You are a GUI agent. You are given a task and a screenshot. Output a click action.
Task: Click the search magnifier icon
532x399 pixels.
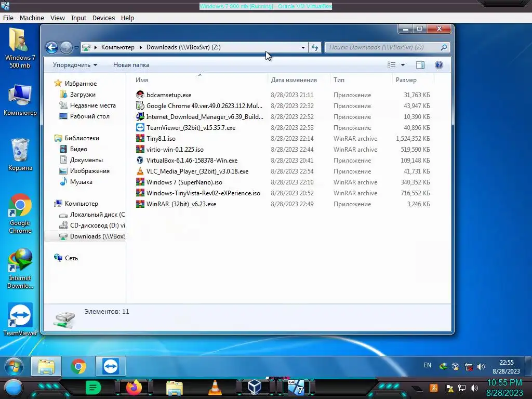pos(444,47)
